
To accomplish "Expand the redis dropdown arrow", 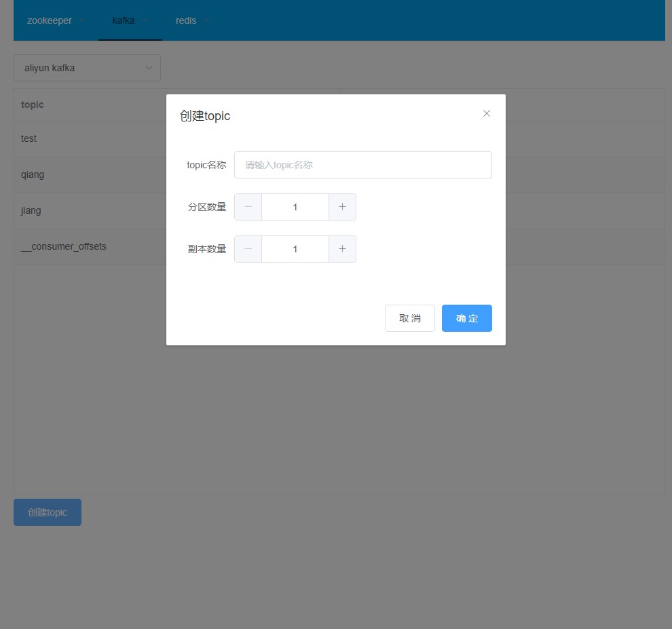I will coord(206,20).
